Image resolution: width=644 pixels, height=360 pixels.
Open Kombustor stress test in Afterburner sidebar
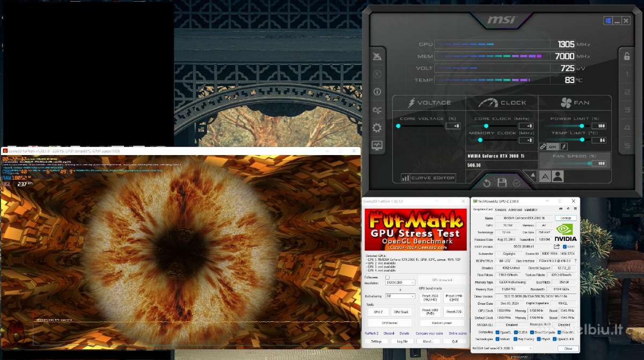[377, 56]
